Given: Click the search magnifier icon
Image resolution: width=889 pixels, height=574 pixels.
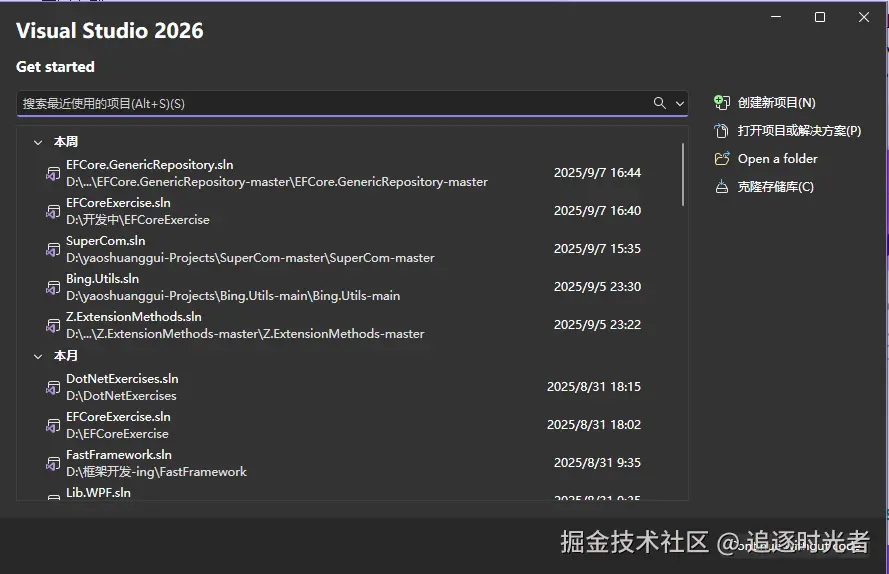Looking at the screenshot, I should [x=659, y=103].
